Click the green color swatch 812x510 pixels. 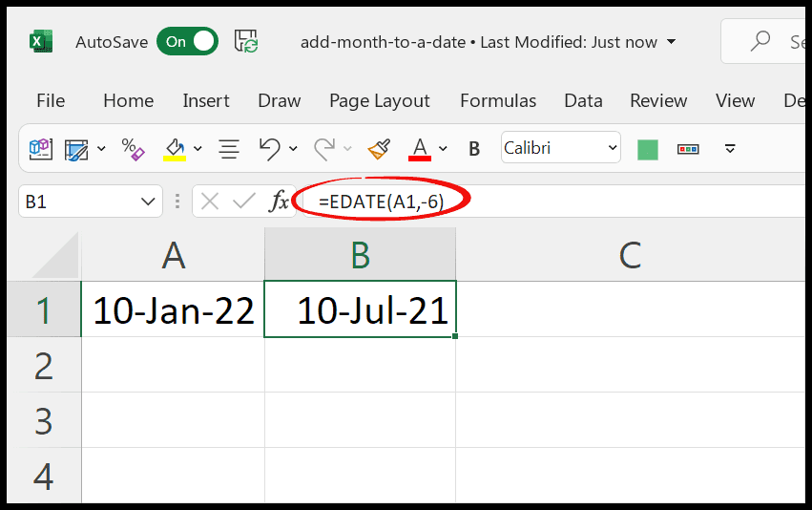coord(647,149)
